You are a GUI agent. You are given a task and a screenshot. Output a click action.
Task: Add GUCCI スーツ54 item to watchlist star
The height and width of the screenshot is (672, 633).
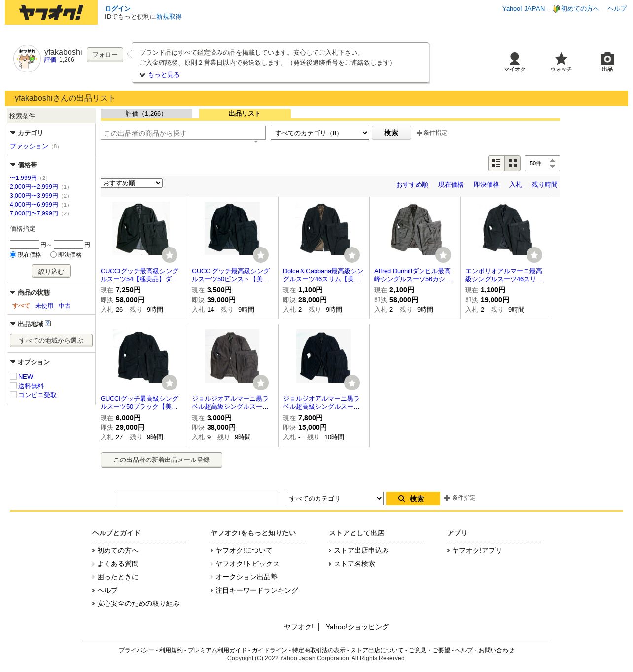170,255
